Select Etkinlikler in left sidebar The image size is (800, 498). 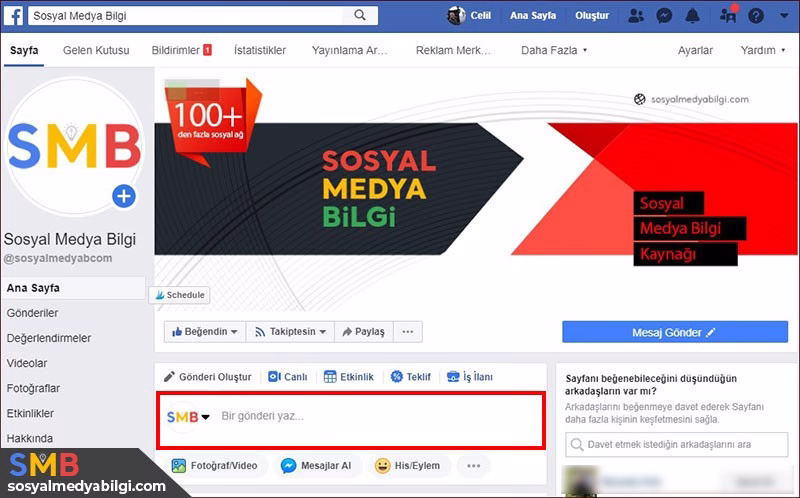tap(30, 413)
